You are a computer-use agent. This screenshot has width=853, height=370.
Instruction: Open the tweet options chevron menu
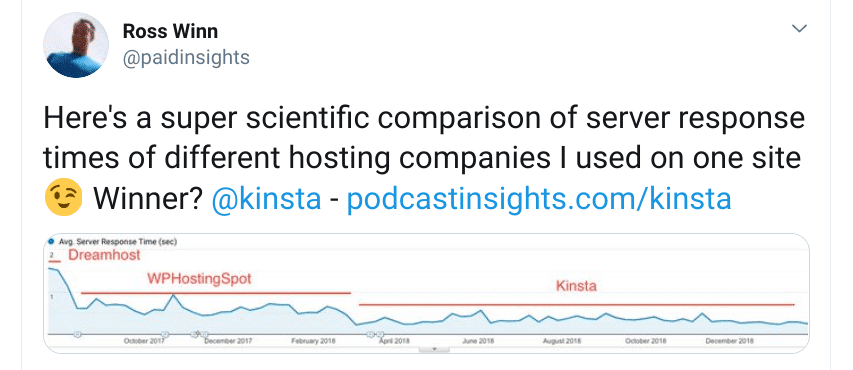pyautogui.click(x=799, y=28)
